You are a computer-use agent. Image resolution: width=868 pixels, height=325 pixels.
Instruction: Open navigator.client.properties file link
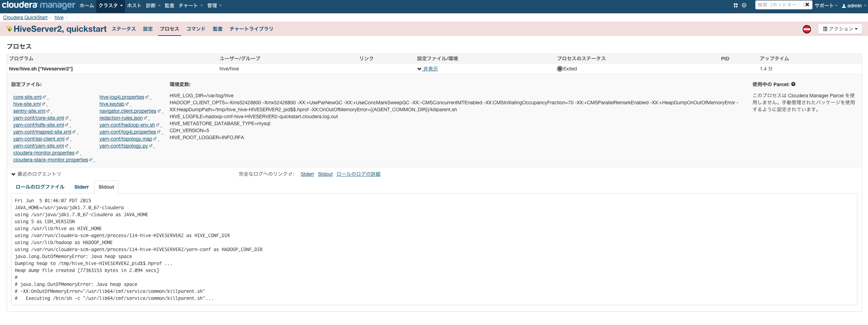(128, 111)
